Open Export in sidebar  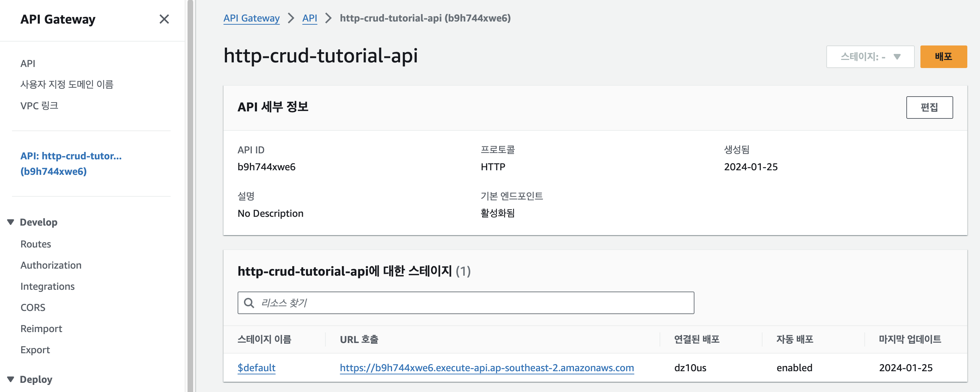(35, 349)
